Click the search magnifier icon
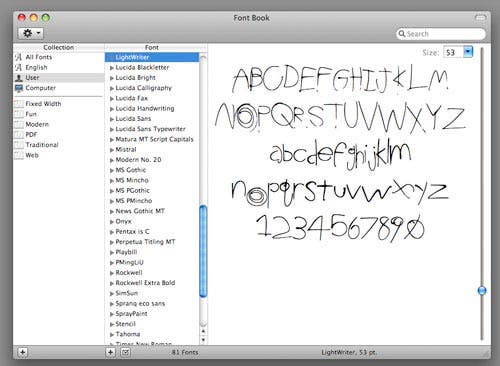This screenshot has height=366, width=500. coord(402,34)
